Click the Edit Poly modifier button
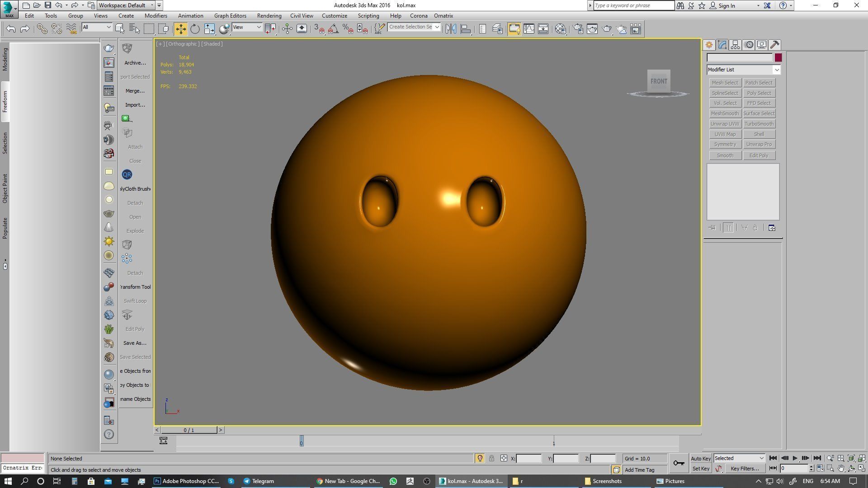The height and width of the screenshot is (488, 868). coord(759,155)
